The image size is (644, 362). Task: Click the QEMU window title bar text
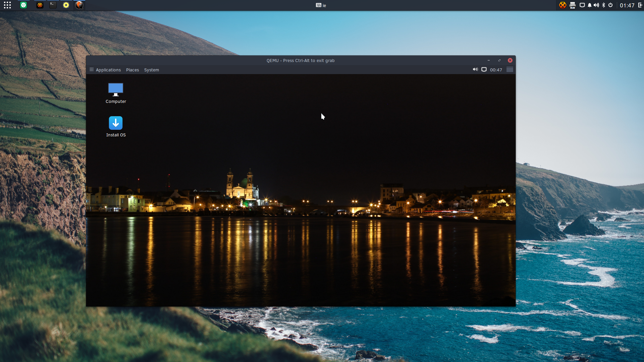301,61
